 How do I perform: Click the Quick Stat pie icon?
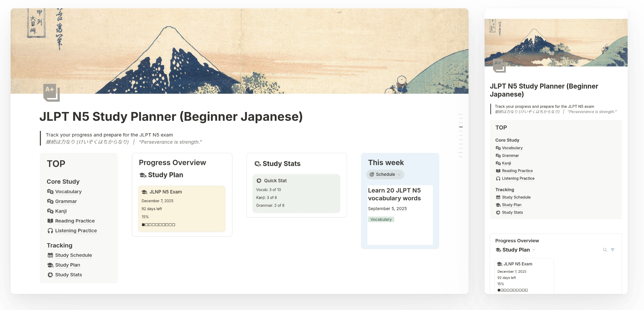259,181
